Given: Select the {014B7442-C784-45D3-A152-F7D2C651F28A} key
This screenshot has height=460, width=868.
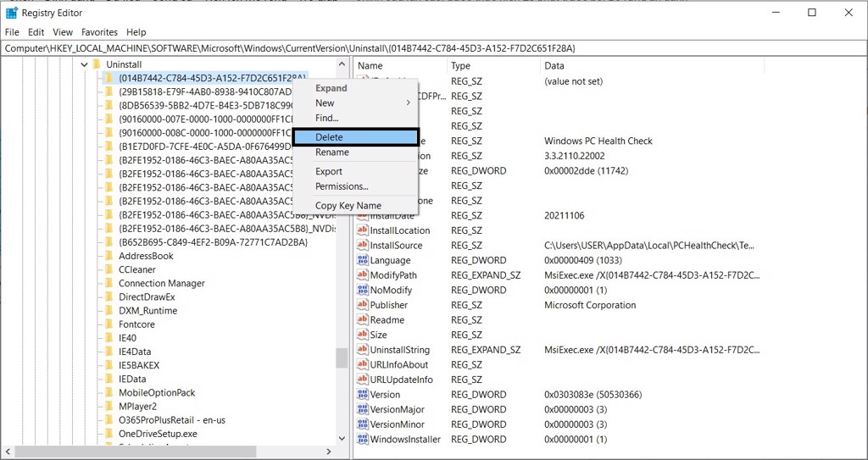Looking at the screenshot, I should 213,77.
